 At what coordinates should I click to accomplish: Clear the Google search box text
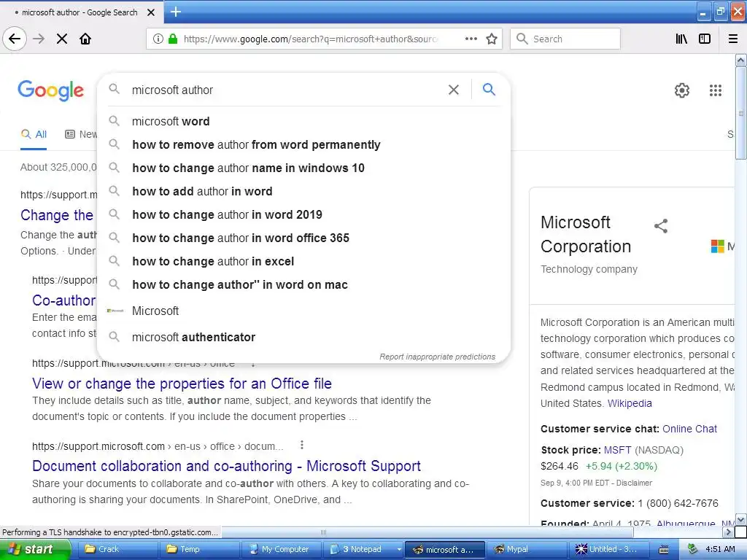(454, 90)
